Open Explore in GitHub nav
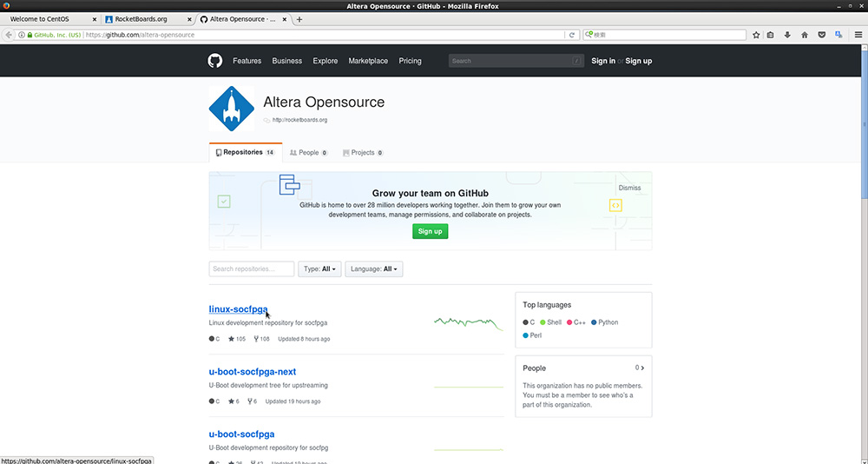The image size is (868, 464). pyautogui.click(x=325, y=61)
